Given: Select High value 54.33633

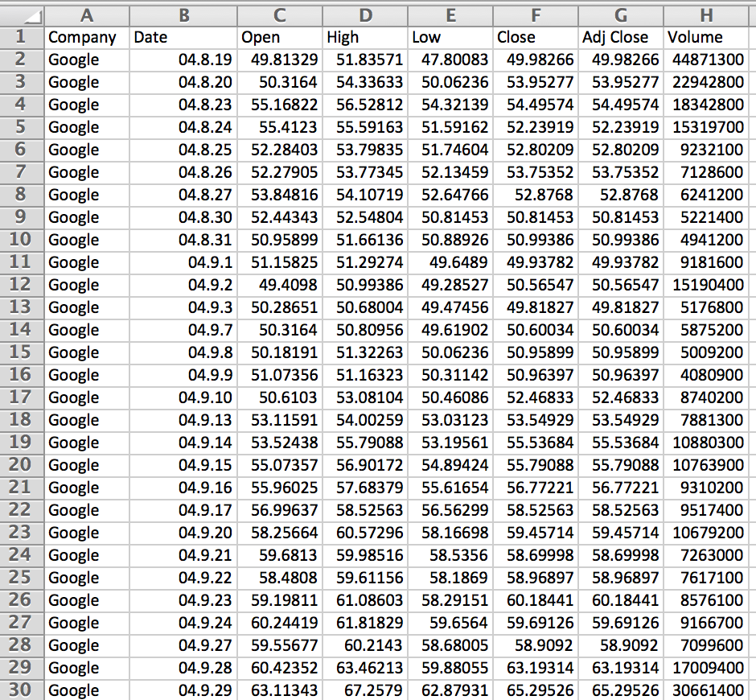Looking at the screenshot, I should click(365, 82).
